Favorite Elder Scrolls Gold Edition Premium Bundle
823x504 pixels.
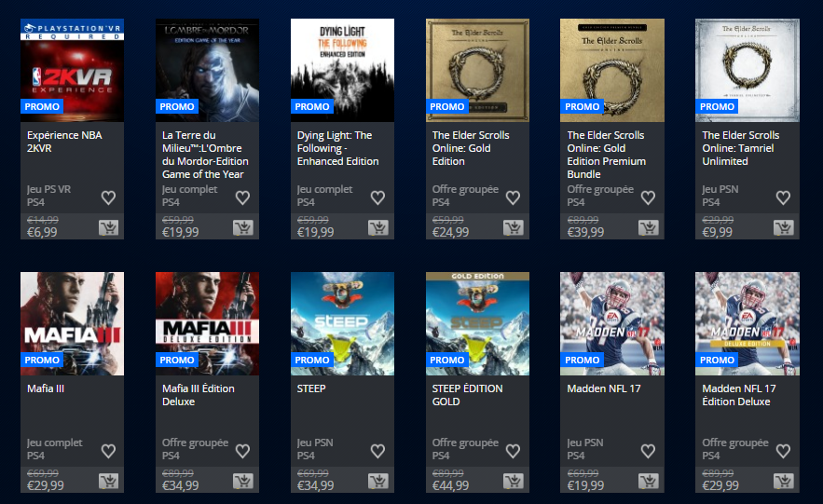click(648, 198)
